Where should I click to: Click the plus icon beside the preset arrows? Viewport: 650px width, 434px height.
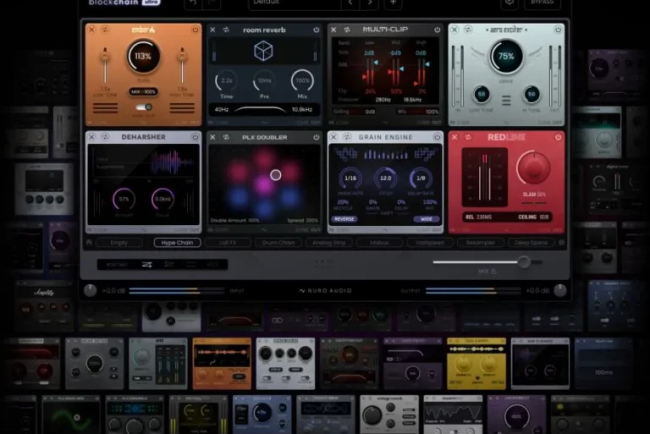tap(393, 3)
